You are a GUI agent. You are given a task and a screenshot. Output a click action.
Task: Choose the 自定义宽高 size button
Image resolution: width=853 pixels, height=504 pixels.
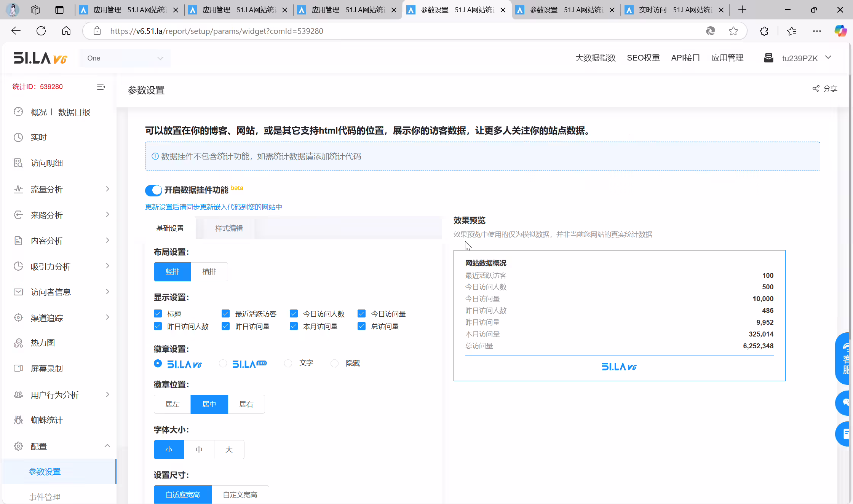(x=240, y=494)
